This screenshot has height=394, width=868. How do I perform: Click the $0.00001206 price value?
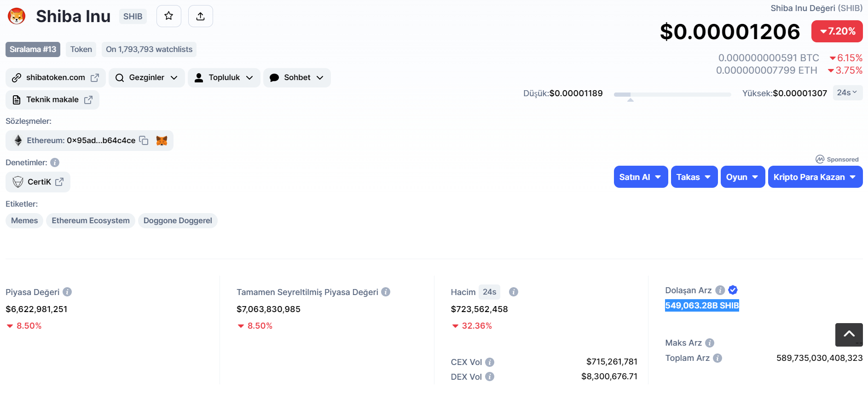coord(730,32)
